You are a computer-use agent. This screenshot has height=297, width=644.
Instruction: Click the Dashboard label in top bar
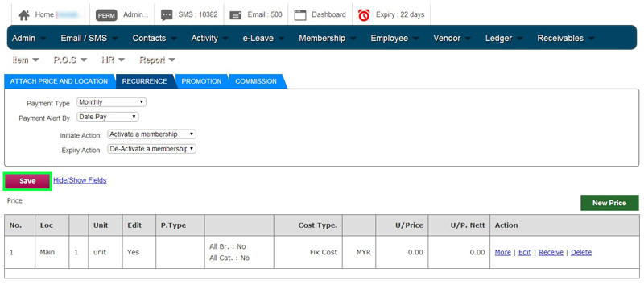(328, 14)
